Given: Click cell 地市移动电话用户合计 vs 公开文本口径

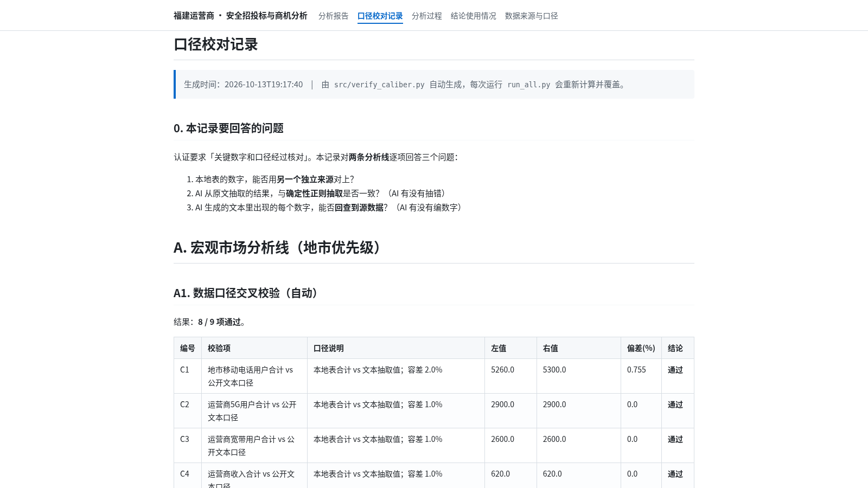Looking at the screenshot, I should tap(254, 376).
